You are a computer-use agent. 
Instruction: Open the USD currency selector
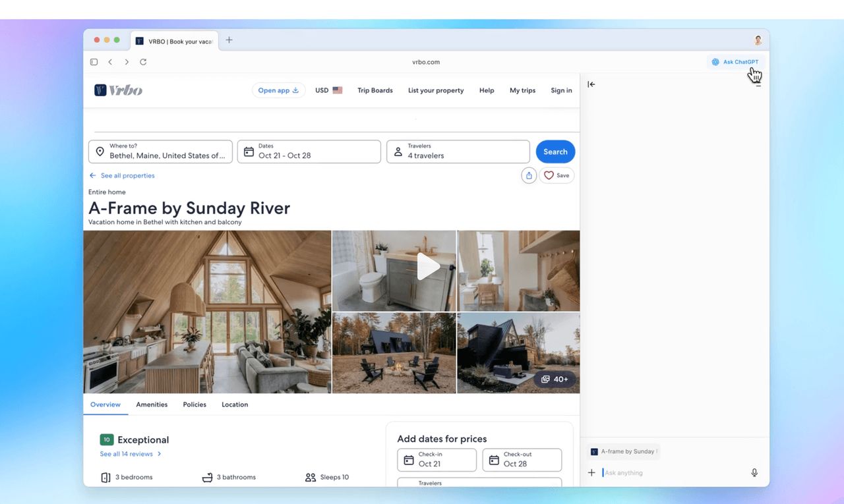pyautogui.click(x=328, y=90)
